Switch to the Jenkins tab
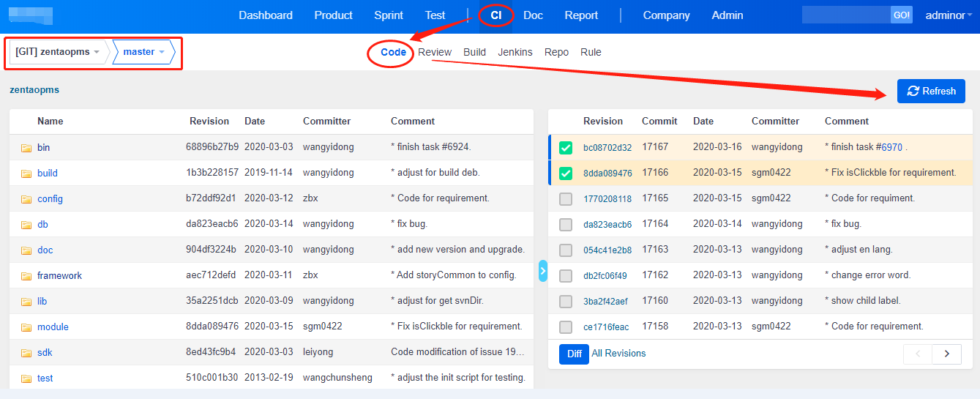The height and width of the screenshot is (399, 980). click(x=515, y=52)
